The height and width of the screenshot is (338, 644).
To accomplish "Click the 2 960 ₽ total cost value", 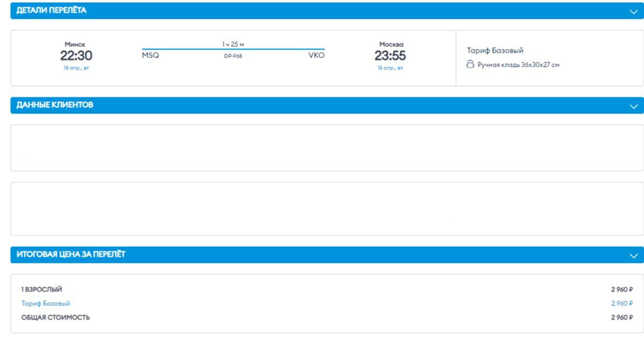I will [x=622, y=317].
